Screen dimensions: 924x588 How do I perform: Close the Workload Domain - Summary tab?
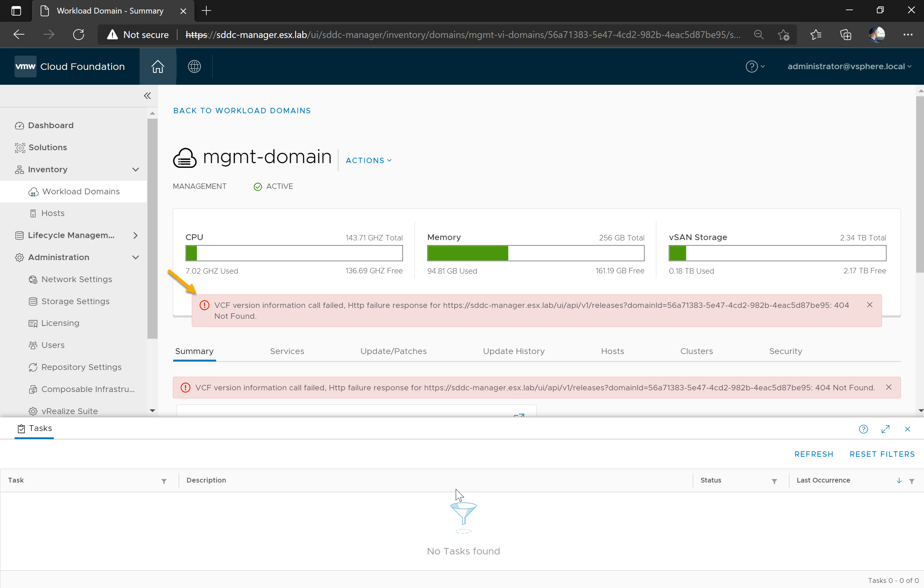point(183,11)
